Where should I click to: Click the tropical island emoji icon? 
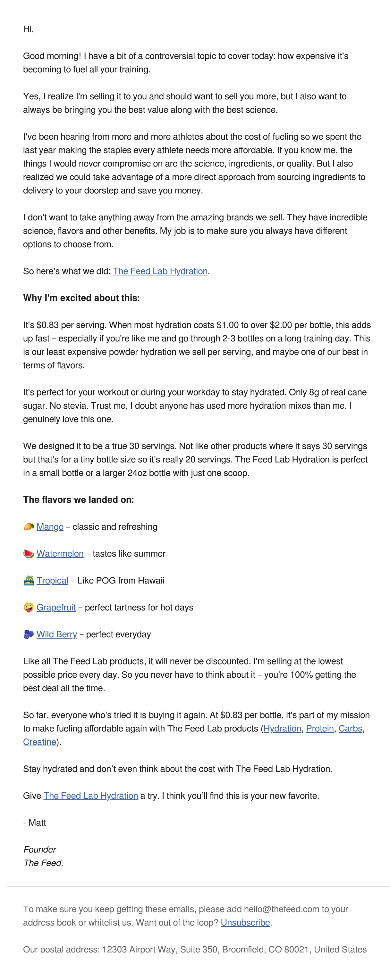pos(29,581)
